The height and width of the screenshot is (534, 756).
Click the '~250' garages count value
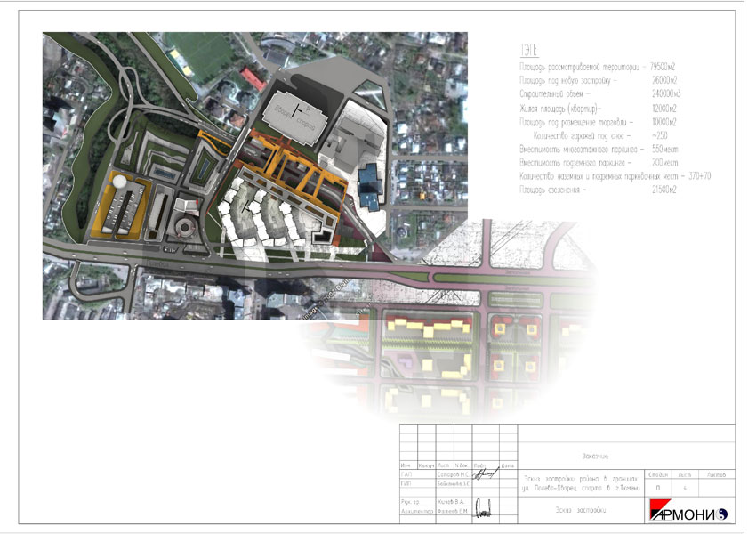point(660,135)
